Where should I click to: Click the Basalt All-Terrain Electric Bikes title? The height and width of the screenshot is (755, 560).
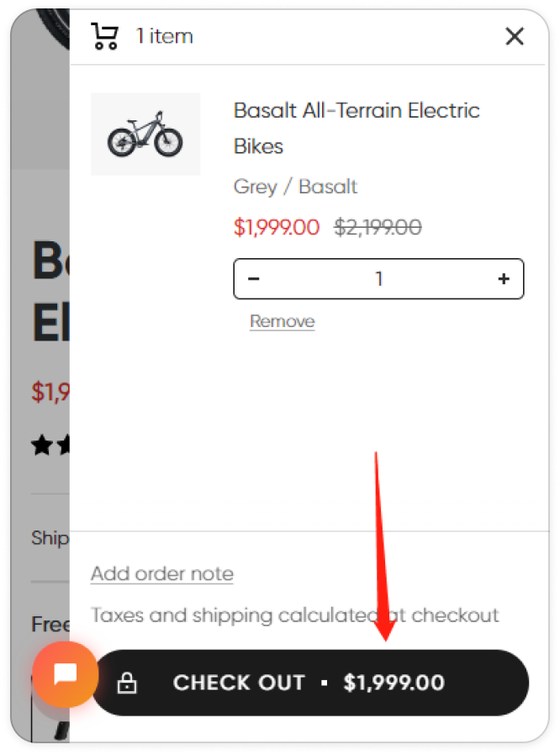click(357, 128)
